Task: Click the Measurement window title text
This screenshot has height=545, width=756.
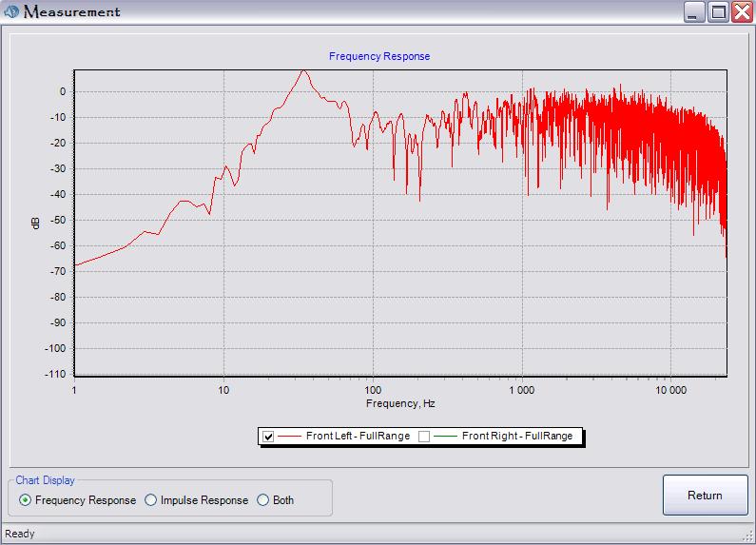Action: 72,11
